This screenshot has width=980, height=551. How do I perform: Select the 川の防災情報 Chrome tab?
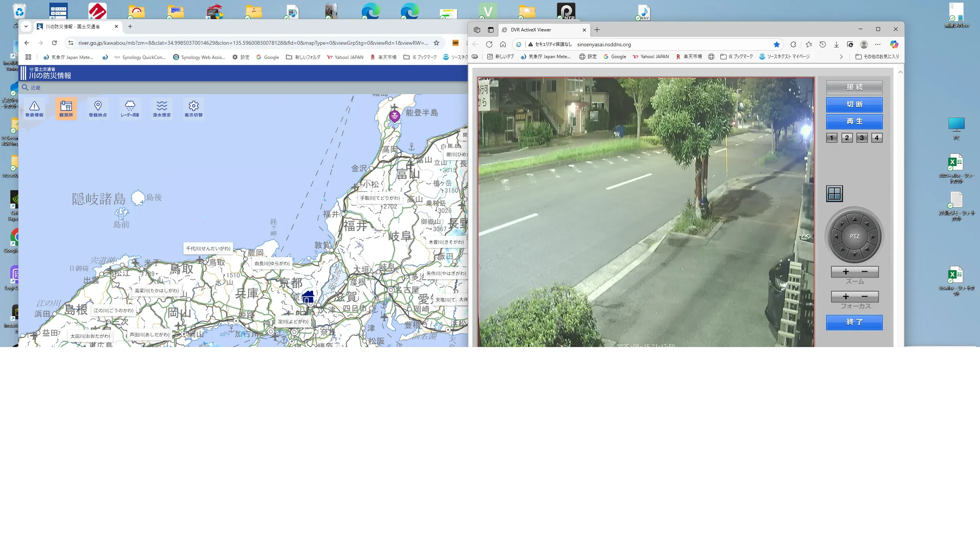pyautogui.click(x=73, y=26)
